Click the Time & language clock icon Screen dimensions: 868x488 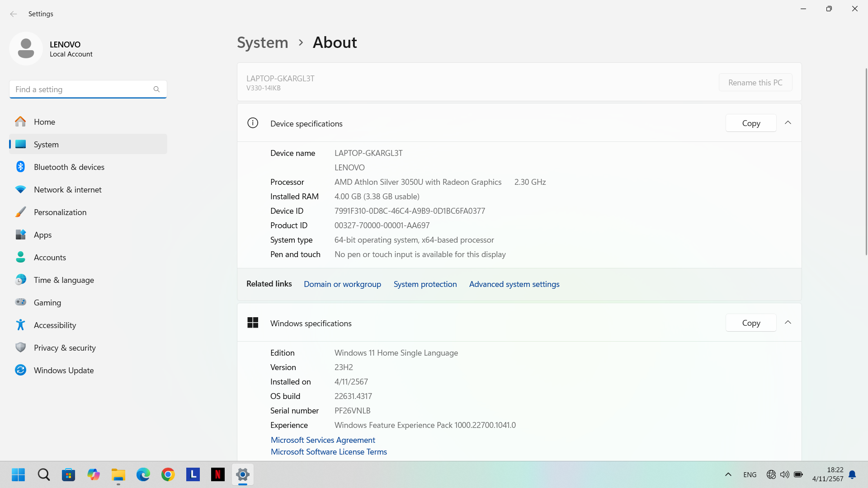pos(20,280)
